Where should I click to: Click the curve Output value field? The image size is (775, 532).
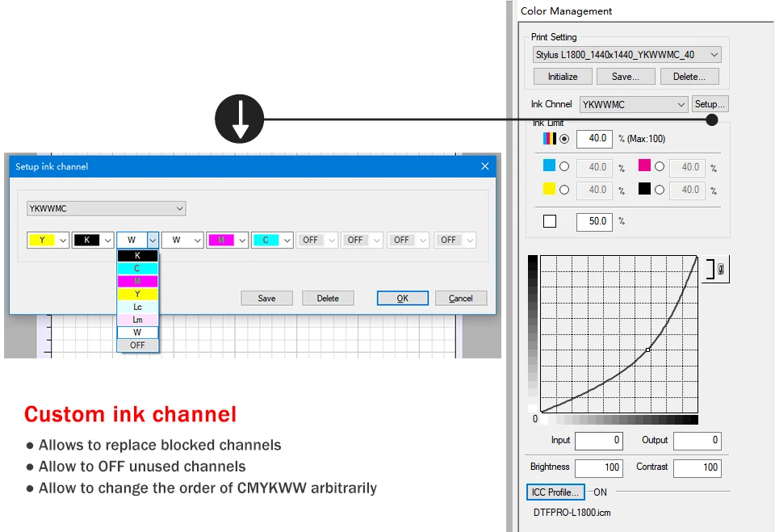pos(697,441)
